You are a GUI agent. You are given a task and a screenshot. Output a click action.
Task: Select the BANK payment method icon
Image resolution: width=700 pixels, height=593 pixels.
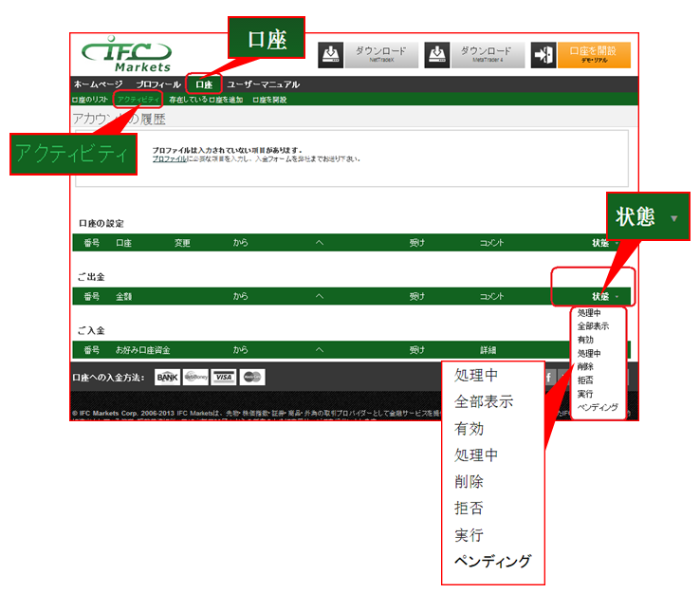click(x=167, y=377)
